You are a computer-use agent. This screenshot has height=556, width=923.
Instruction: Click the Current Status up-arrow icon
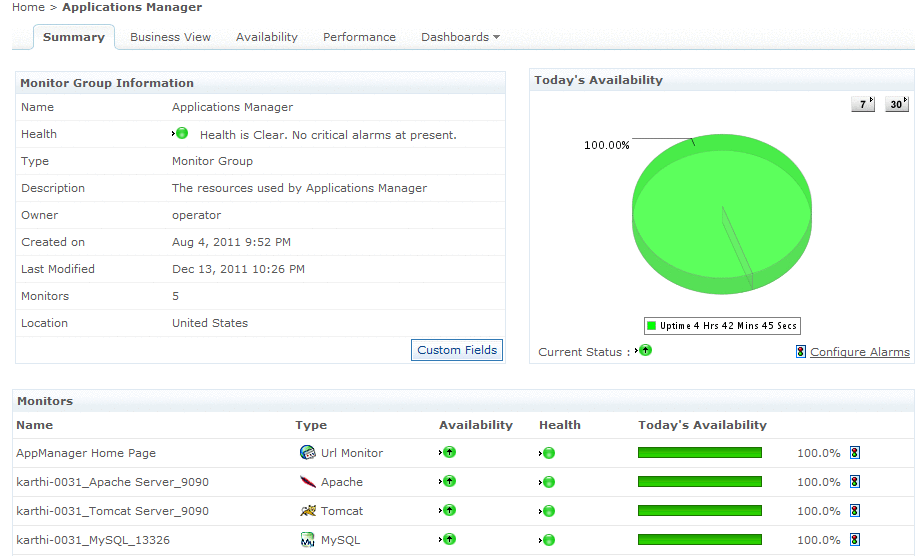pos(645,350)
